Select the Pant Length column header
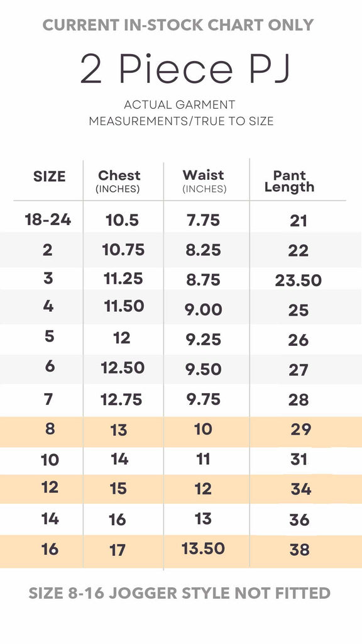The image size is (362, 644). click(x=289, y=181)
